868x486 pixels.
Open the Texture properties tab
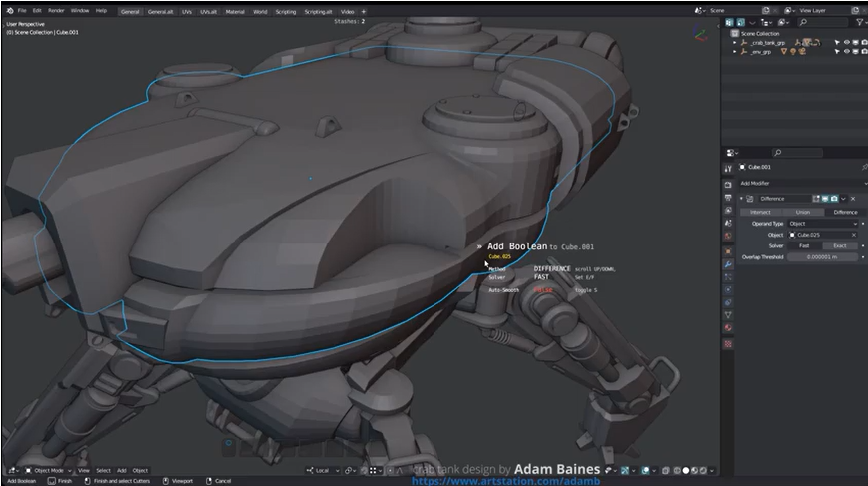(728, 344)
